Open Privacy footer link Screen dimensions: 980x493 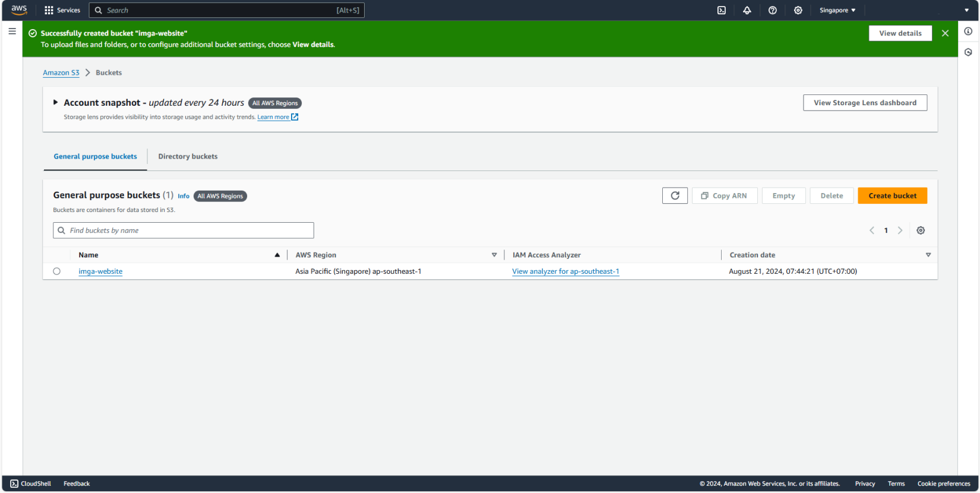click(x=865, y=483)
